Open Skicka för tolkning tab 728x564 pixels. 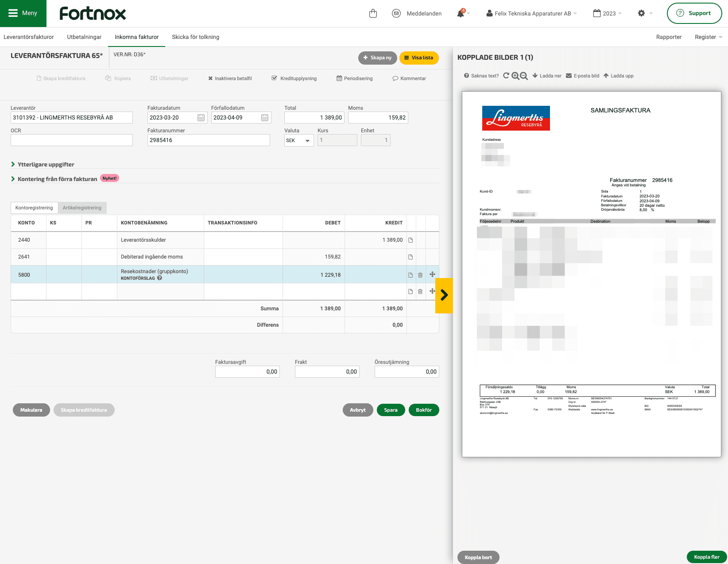(x=196, y=37)
